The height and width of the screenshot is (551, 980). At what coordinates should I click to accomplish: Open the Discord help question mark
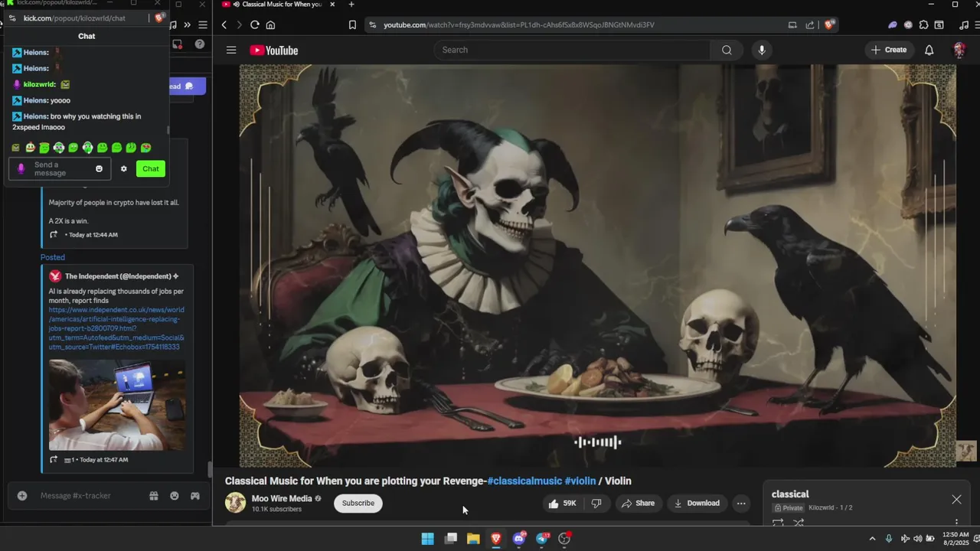pyautogui.click(x=200, y=44)
